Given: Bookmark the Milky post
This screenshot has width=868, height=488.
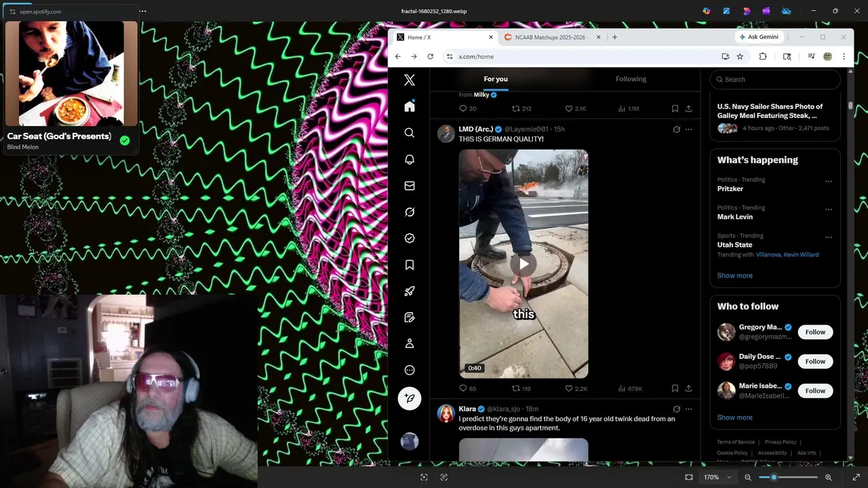Looking at the screenshot, I should [x=675, y=108].
